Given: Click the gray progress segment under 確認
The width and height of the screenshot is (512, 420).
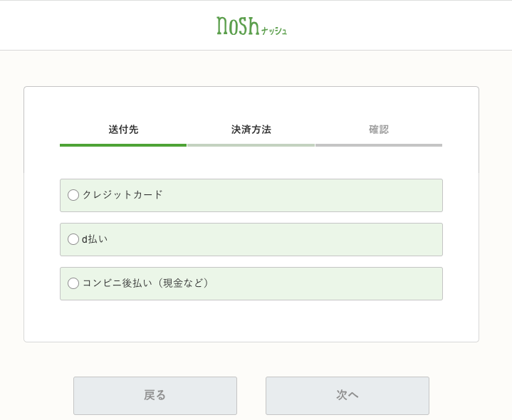Looking at the screenshot, I should click(378, 145).
